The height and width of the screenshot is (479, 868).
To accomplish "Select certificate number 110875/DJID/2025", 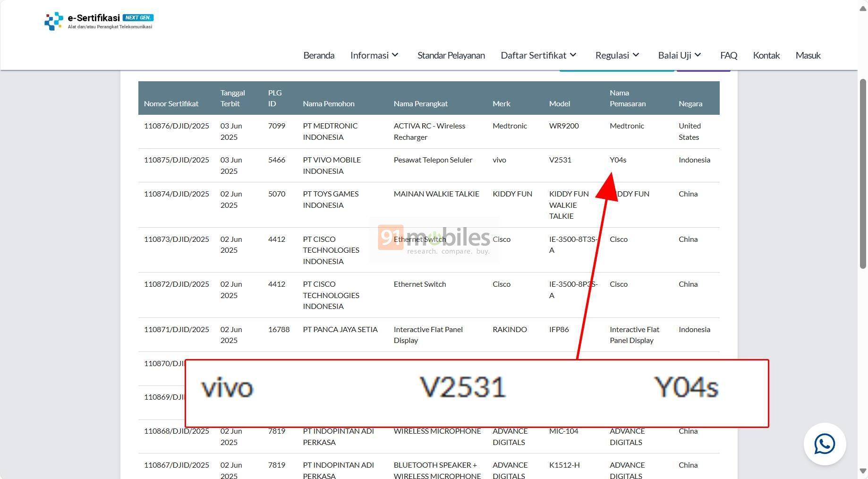I will (x=177, y=160).
